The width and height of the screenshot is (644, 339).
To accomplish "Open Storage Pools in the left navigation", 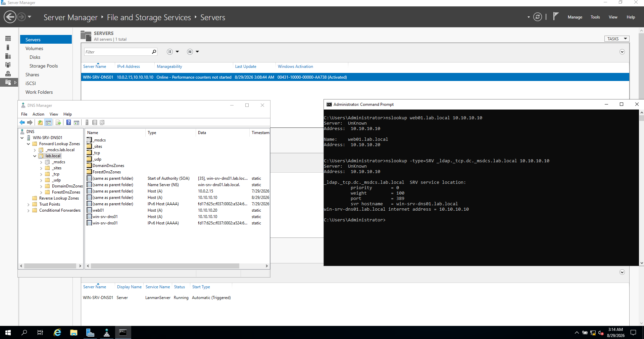I will pyautogui.click(x=44, y=66).
